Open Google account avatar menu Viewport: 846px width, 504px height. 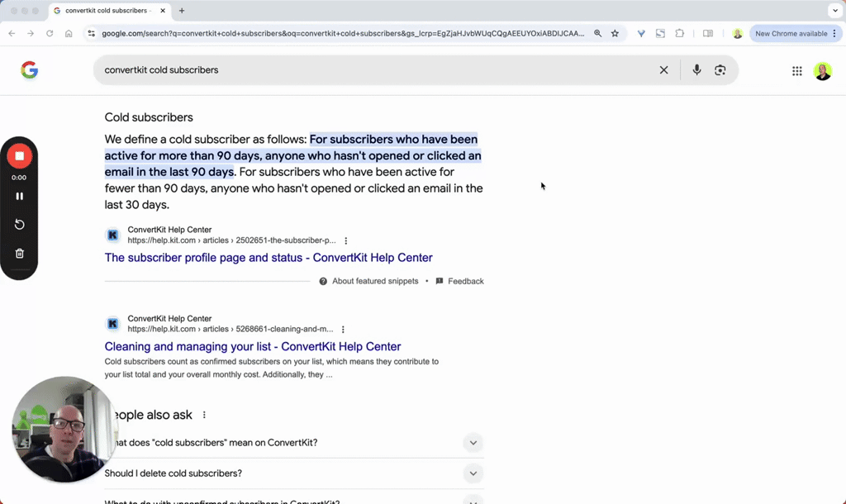click(823, 71)
